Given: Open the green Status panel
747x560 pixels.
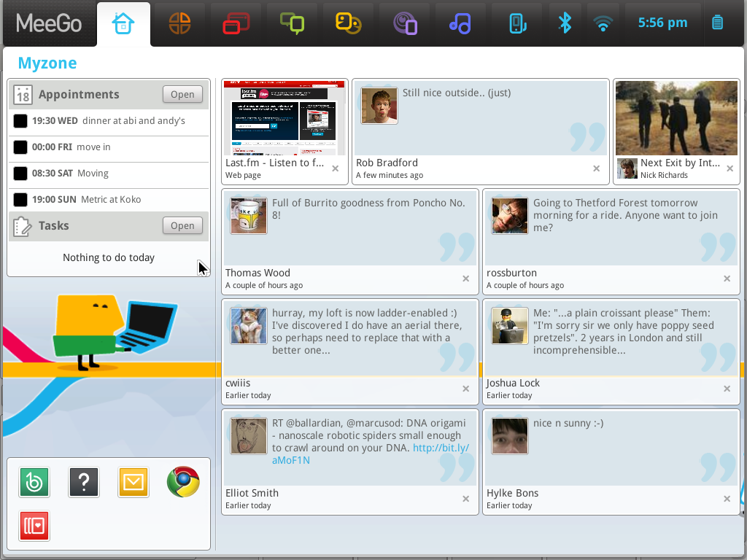Looking at the screenshot, I should click(x=292, y=23).
